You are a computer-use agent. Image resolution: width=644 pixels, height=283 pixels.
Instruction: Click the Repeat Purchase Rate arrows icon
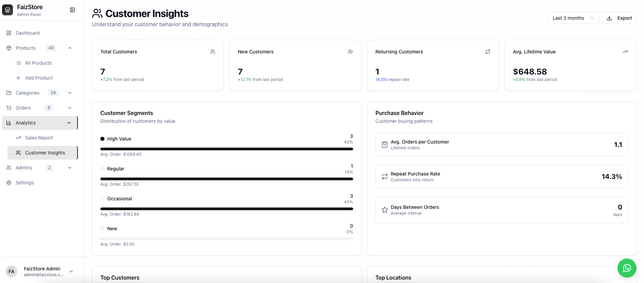[384, 177]
